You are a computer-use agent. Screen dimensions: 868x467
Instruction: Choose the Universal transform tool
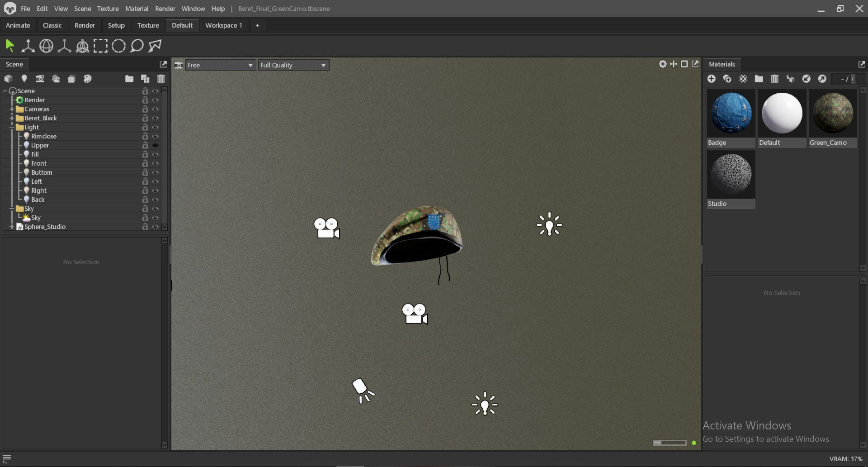(x=82, y=46)
